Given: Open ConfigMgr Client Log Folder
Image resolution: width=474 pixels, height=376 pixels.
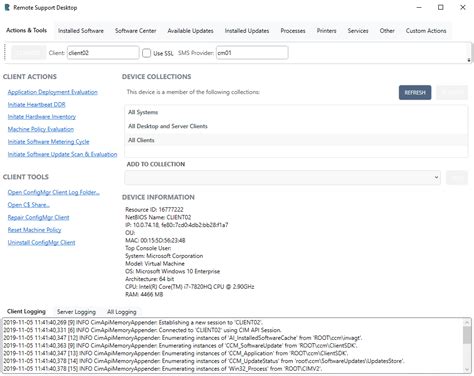Looking at the screenshot, I should coord(54,192).
